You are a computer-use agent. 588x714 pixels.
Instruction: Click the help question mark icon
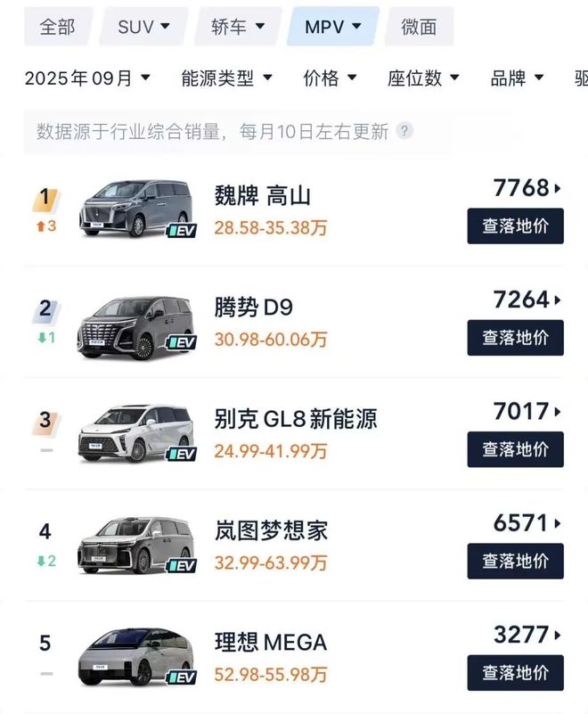[406, 130]
